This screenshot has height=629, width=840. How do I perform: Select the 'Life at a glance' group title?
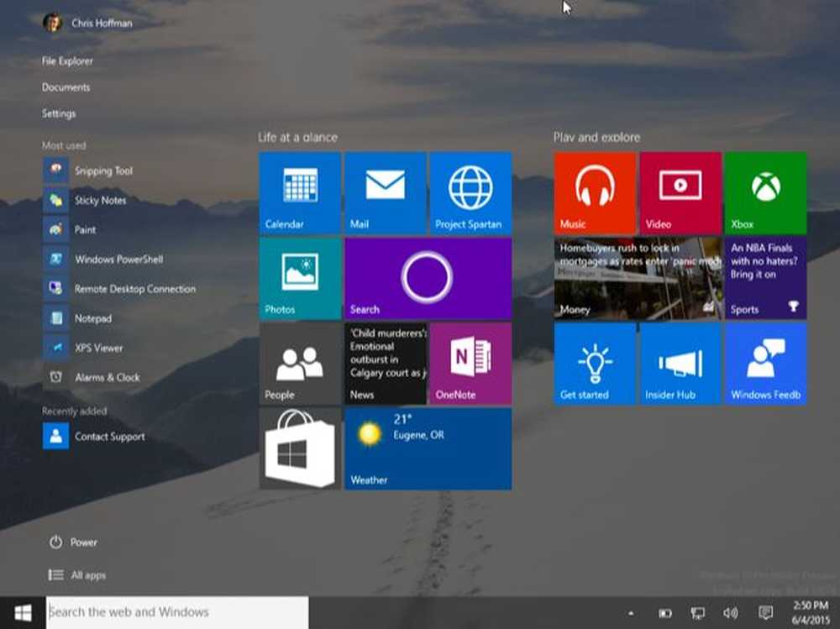point(298,137)
